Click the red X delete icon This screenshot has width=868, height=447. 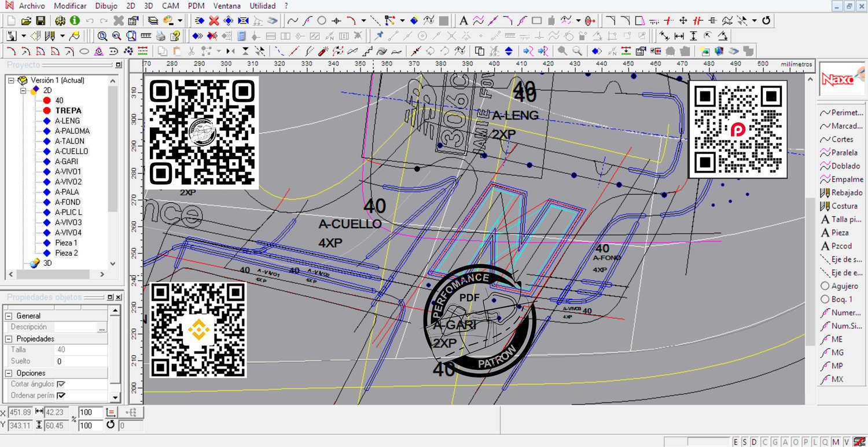click(x=214, y=21)
